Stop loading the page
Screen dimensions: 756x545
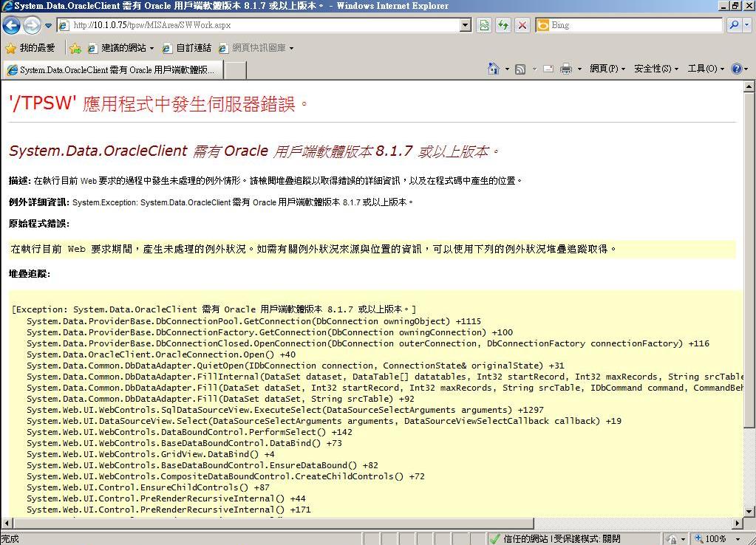click(x=522, y=25)
